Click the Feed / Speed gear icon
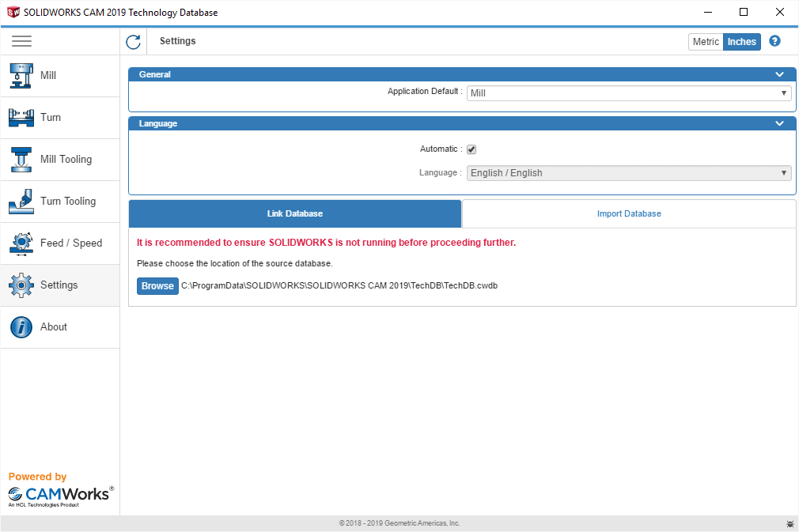The width and height of the screenshot is (799, 532). (21, 243)
